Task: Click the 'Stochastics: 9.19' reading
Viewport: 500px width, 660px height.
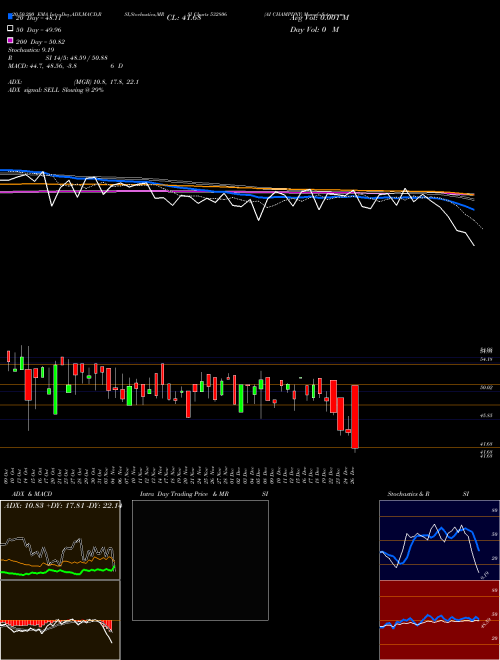Action: coord(31,50)
